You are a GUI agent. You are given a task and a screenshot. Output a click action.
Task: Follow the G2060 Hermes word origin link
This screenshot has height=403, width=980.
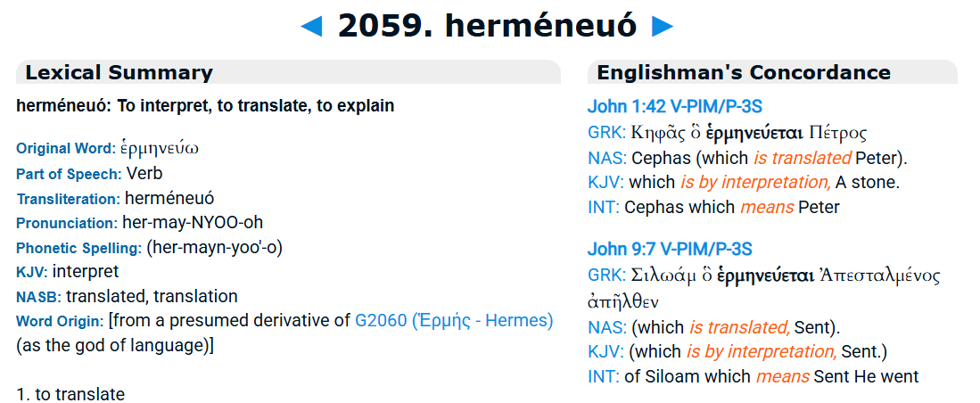point(454,320)
